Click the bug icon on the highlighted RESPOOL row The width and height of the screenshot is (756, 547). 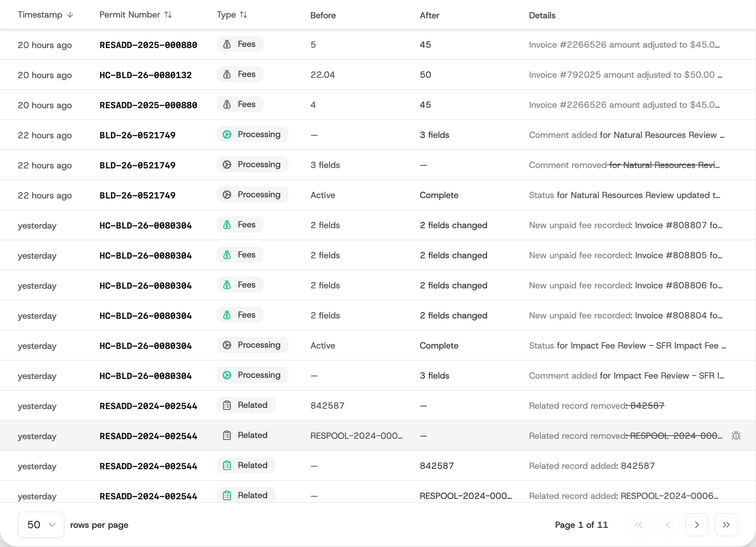(x=736, y=435)
